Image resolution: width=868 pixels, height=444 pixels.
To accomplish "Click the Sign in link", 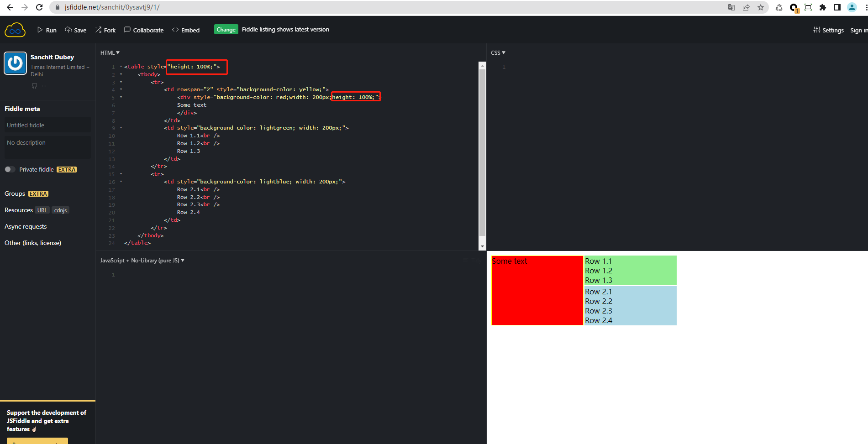I will (x=858, y=30).
